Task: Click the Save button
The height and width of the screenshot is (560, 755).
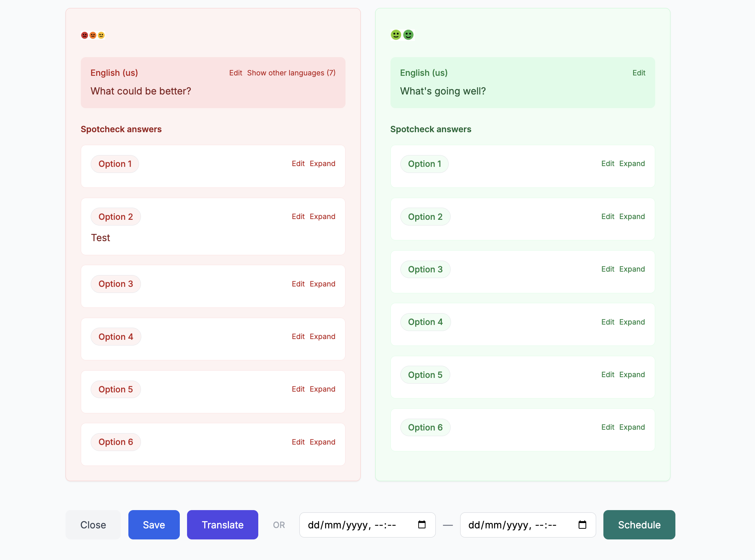Action: pos(154,525)
